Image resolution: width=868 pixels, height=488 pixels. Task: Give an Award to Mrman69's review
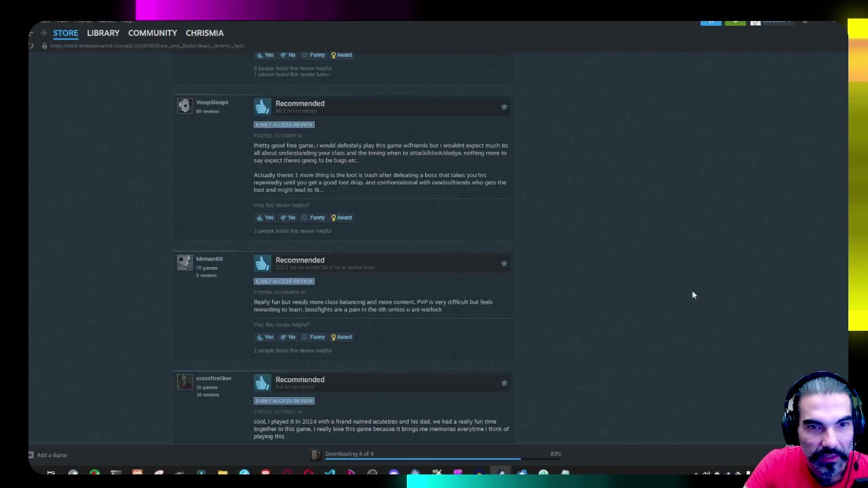pyautogui.click(x=341, y=337)
